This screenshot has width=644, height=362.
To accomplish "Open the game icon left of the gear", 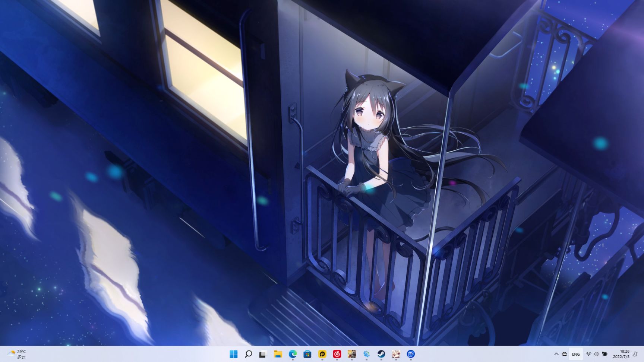I will click(x=351, y=354).
